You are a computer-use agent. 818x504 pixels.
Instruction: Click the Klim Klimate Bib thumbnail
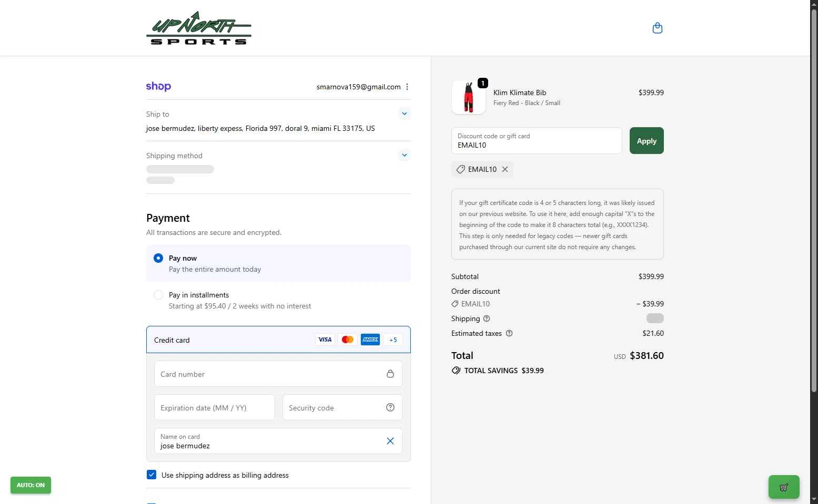469,97
